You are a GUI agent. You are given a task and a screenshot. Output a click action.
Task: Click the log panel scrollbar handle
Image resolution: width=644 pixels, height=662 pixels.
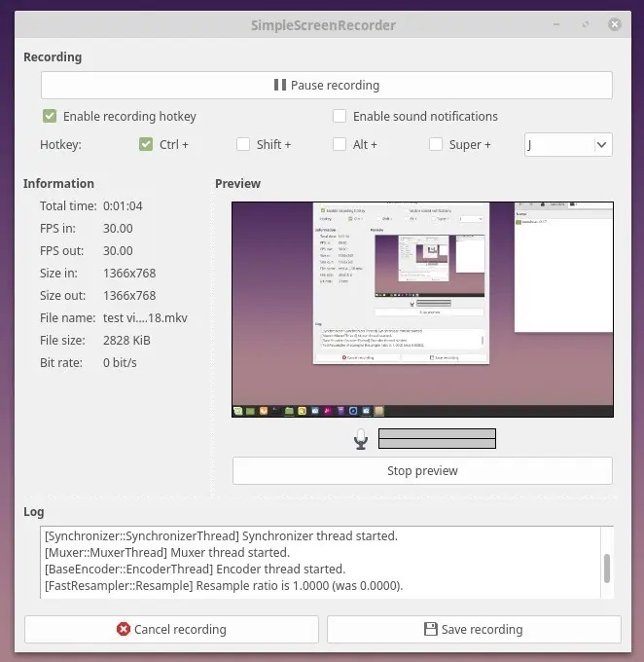click(x=607, y=569)
